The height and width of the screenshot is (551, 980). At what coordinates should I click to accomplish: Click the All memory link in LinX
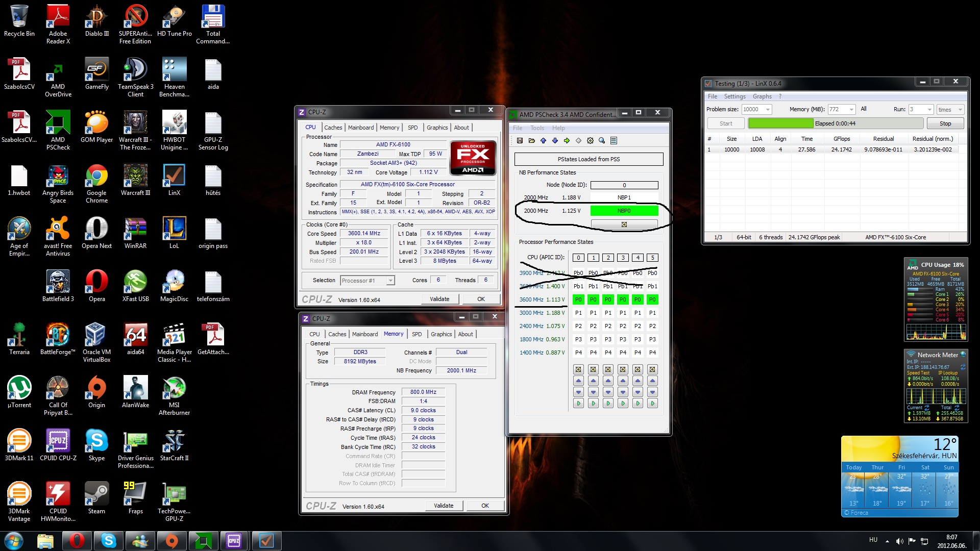click(x=863, y=109)
